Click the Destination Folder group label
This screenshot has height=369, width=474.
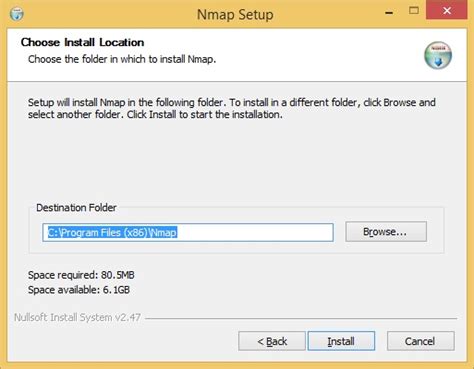click(x=76, y=208)
